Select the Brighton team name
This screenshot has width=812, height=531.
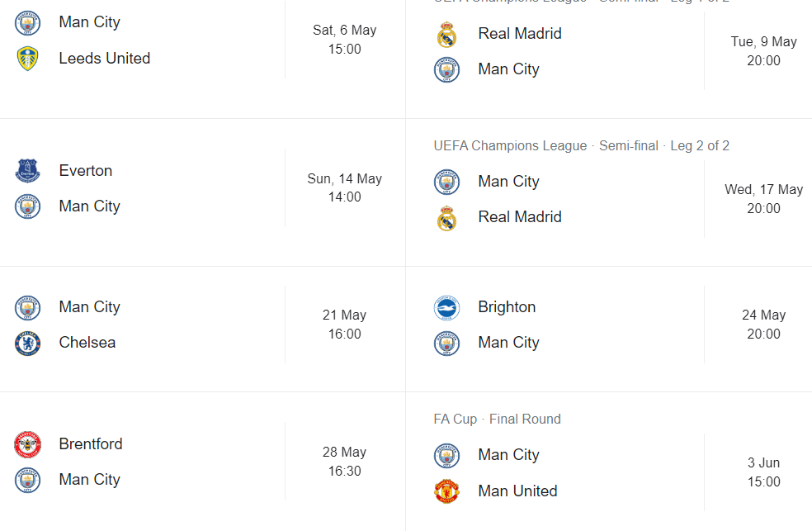coord(507,307)
